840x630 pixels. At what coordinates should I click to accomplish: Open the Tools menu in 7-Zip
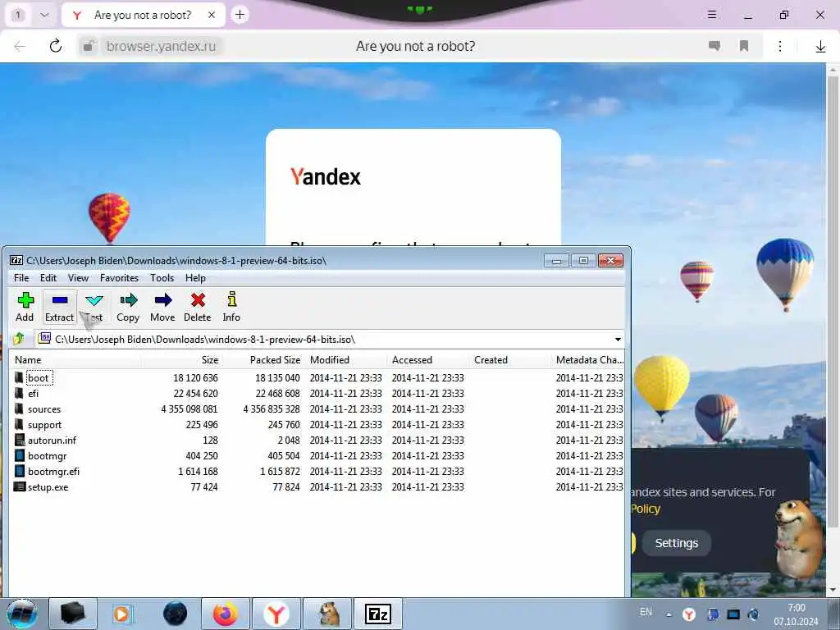(162, 278)
